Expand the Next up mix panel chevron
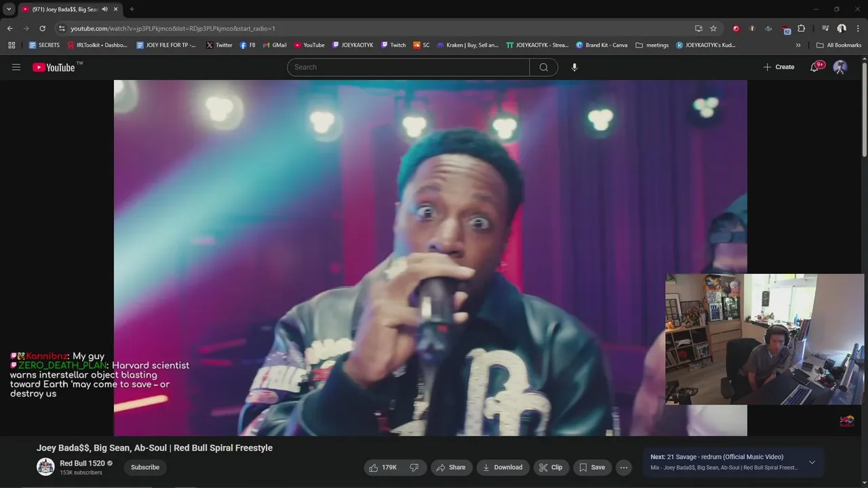The width and height of the screenshot is (868, 488). click(x=812, y=462)
